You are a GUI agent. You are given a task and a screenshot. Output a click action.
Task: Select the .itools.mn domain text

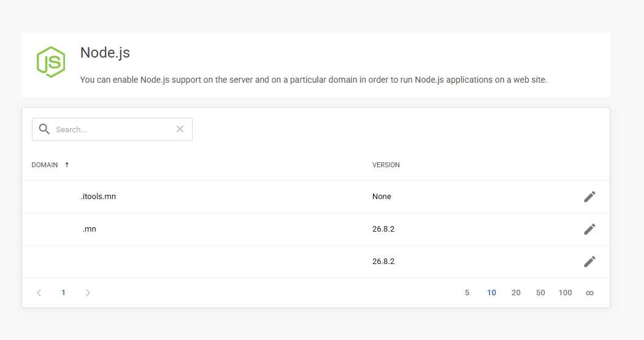tap(98, 197)
